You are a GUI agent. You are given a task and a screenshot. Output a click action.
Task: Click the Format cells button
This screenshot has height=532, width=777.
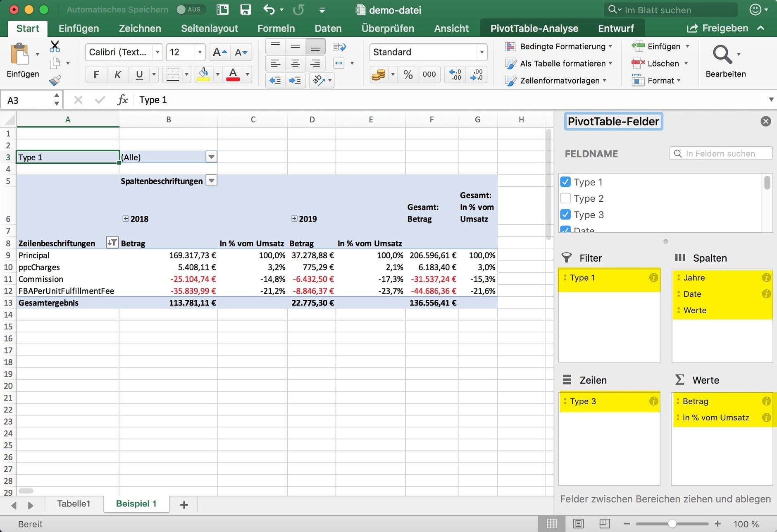coord(656,81)
